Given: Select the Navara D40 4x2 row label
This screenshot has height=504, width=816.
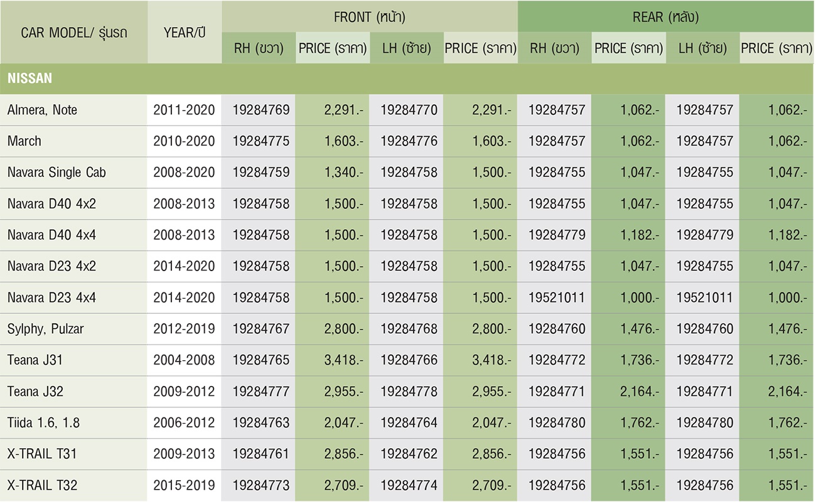Looking at the screenshot, I should [x=51, y=204].
